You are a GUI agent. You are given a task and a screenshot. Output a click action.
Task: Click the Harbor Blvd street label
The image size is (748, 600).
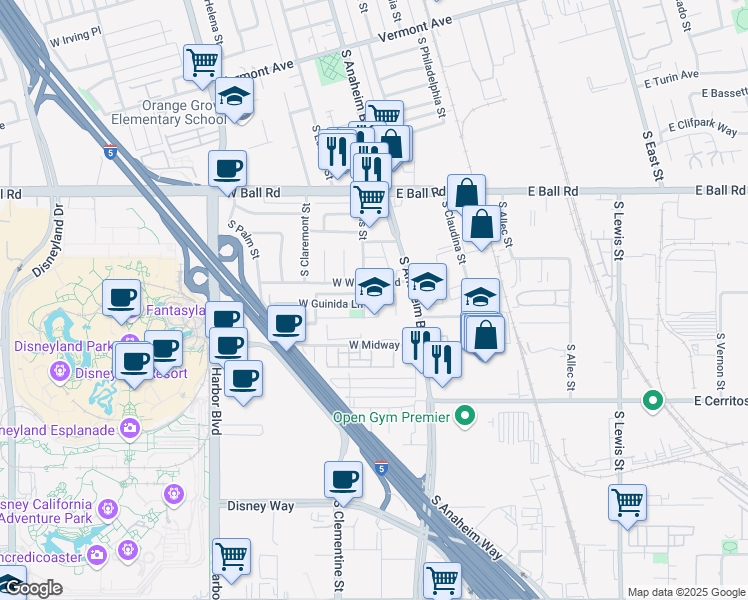216,401
